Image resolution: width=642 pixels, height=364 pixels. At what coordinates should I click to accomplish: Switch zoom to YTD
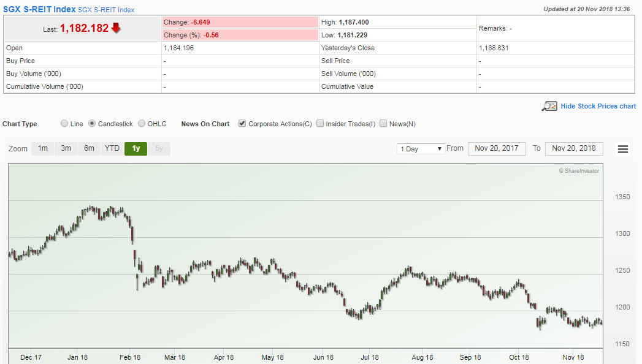[x=112, y=148]
